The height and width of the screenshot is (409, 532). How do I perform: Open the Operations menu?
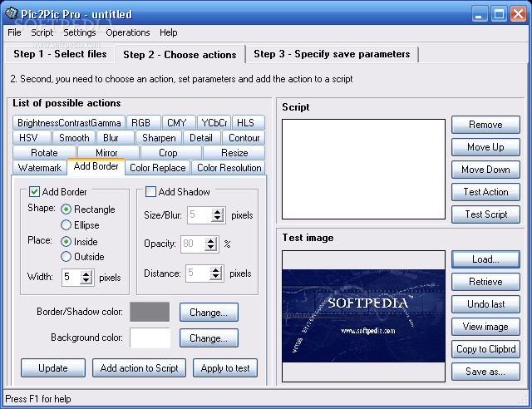(127, 32)
